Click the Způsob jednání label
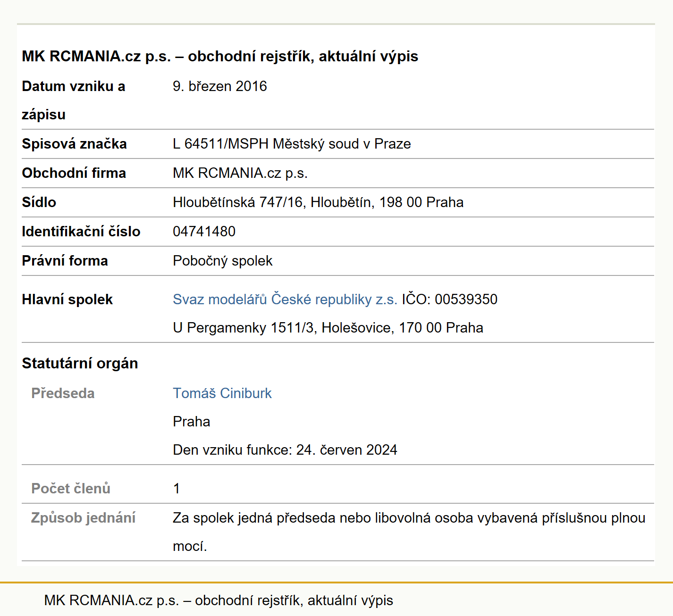The image size is (673, 616). pyautogui.click(x=83, y=518)
